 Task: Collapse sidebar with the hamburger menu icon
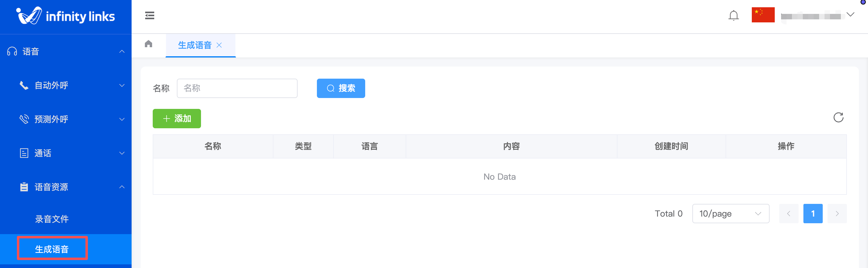point(150,15)
